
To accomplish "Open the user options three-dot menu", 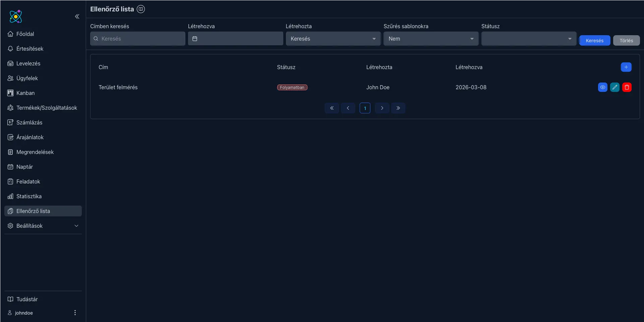I will tap(75, 313).
